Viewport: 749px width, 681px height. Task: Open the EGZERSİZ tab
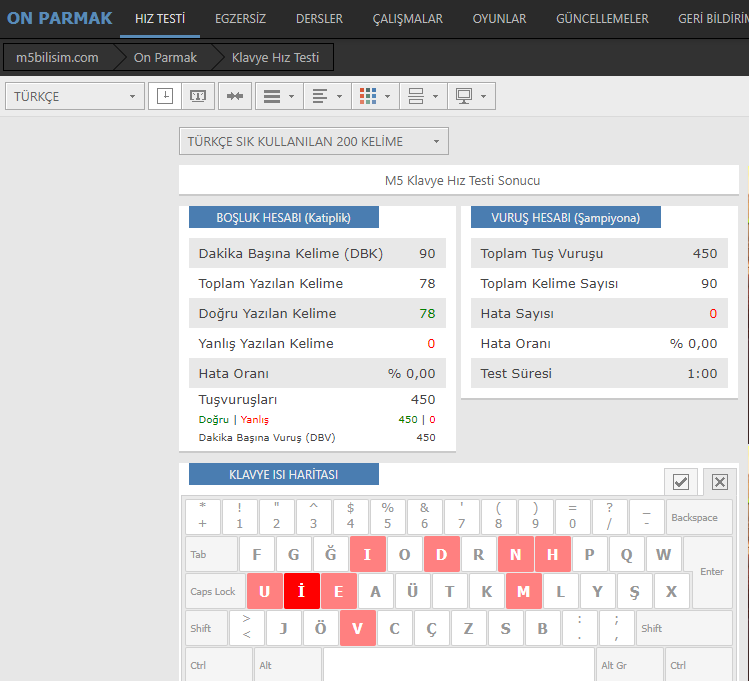point(240,19)
